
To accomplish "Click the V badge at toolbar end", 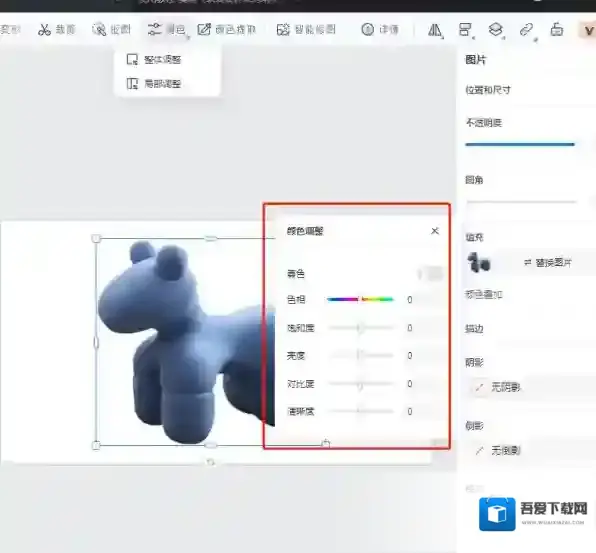I will 587,30.
